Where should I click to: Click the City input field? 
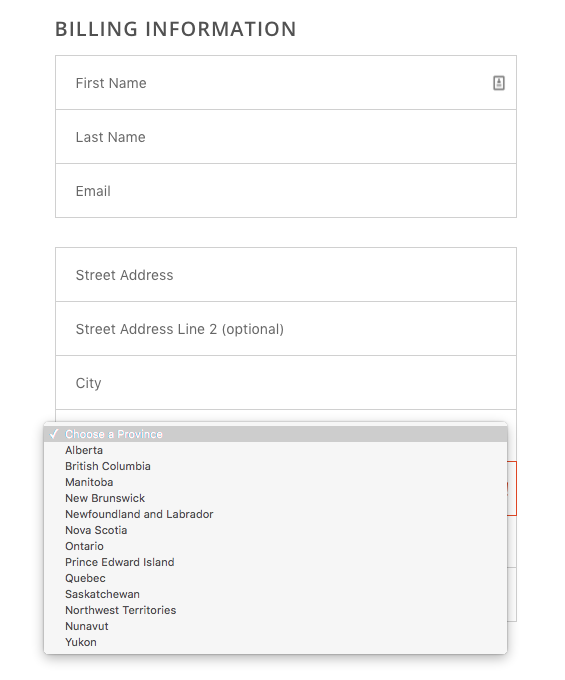coord(286,382)
